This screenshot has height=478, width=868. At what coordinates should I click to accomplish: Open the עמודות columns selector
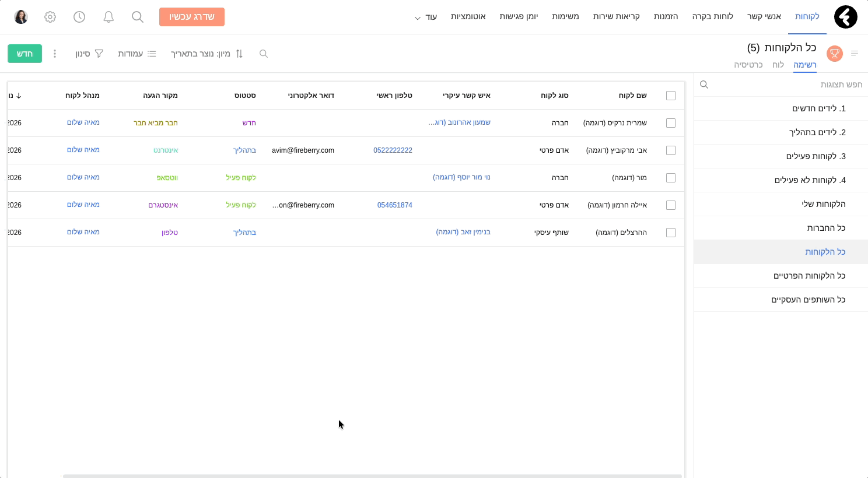point(137,54)
